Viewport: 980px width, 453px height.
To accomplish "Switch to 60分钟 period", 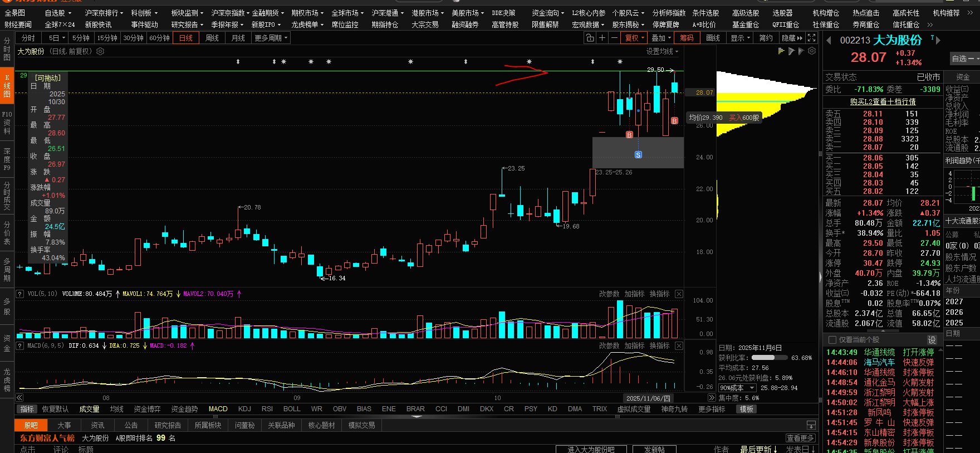I will 159,38.
